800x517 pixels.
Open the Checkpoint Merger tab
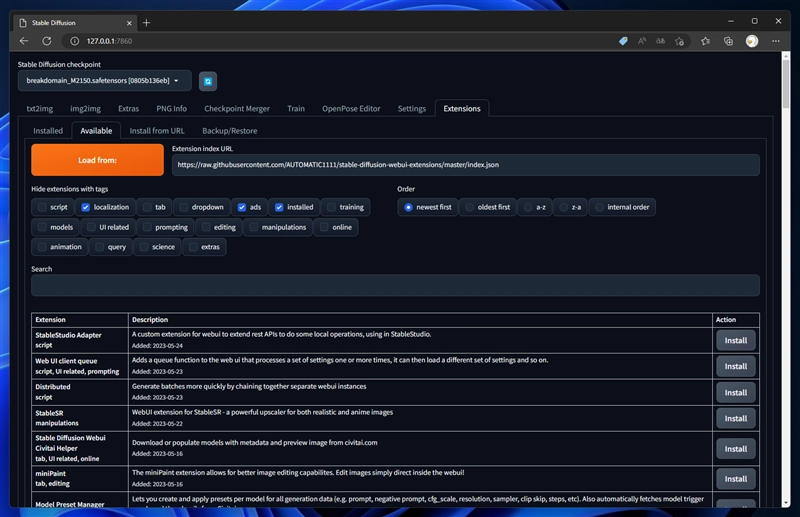(237, 109)
